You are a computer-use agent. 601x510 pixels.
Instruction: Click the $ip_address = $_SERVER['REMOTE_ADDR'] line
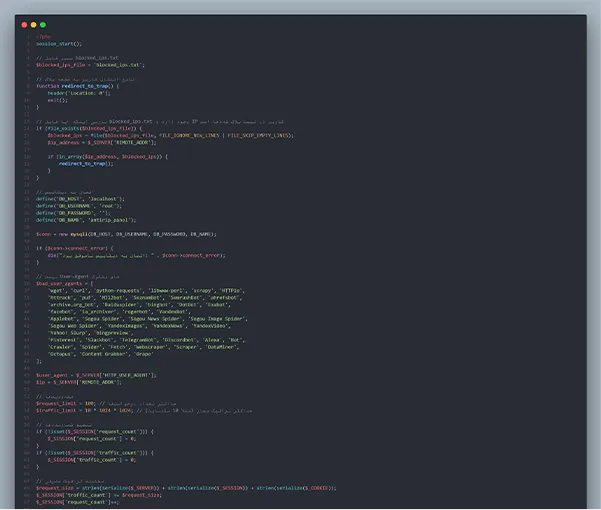pos(102,143)
